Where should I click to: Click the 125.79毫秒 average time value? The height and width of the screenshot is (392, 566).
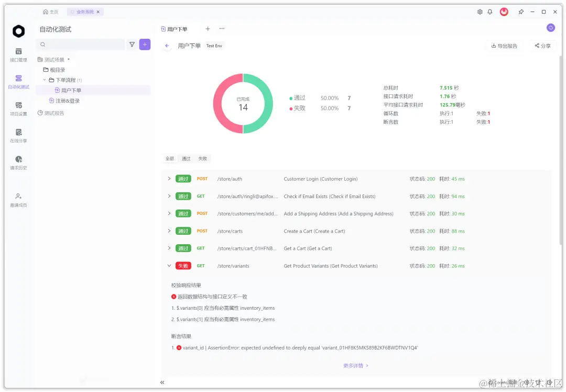tap(452, 105)
